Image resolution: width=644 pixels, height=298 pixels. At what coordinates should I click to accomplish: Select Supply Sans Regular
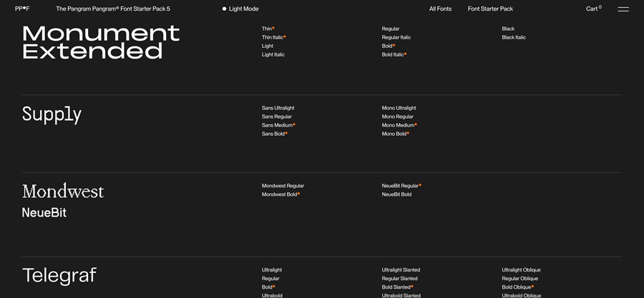[277, 116]
